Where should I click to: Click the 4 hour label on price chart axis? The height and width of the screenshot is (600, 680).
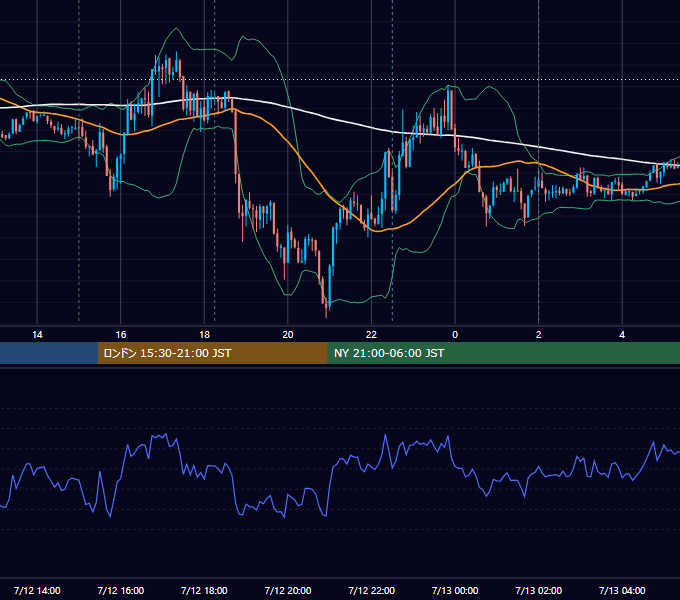(622, 335)
